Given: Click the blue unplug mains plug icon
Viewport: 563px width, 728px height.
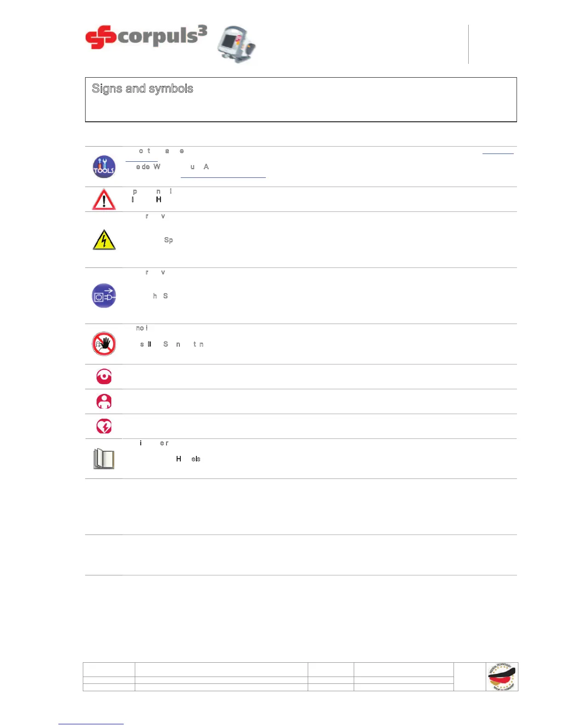Looking at the screenshot, I should (104, 296).
